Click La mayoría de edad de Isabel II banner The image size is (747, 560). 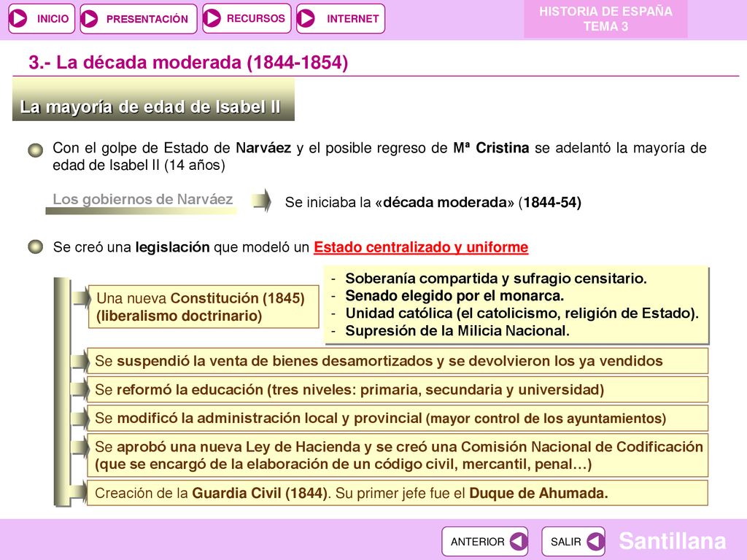coord(153,100)
